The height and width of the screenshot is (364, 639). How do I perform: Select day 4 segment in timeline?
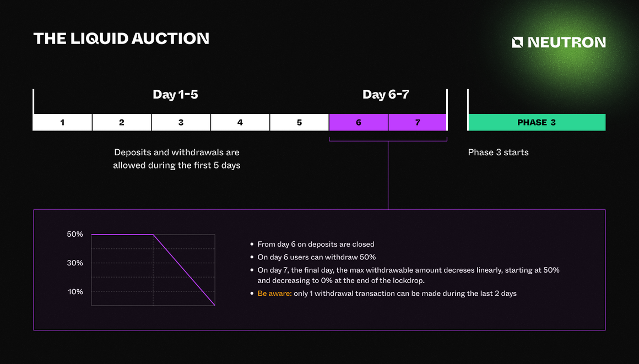tap(240, 122)
